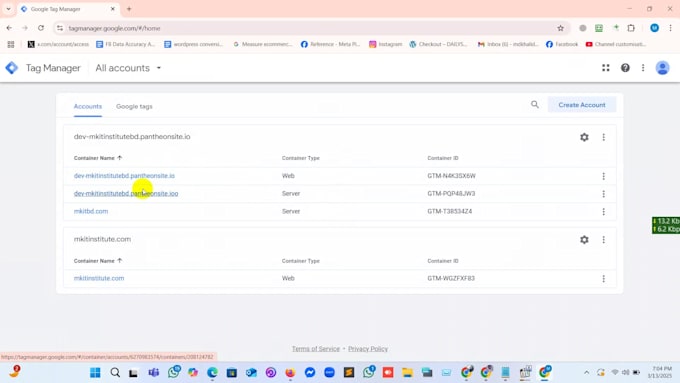The image size is (680, 383).
Task: Bookmark this page with the star icon
Action: [560, 28]
